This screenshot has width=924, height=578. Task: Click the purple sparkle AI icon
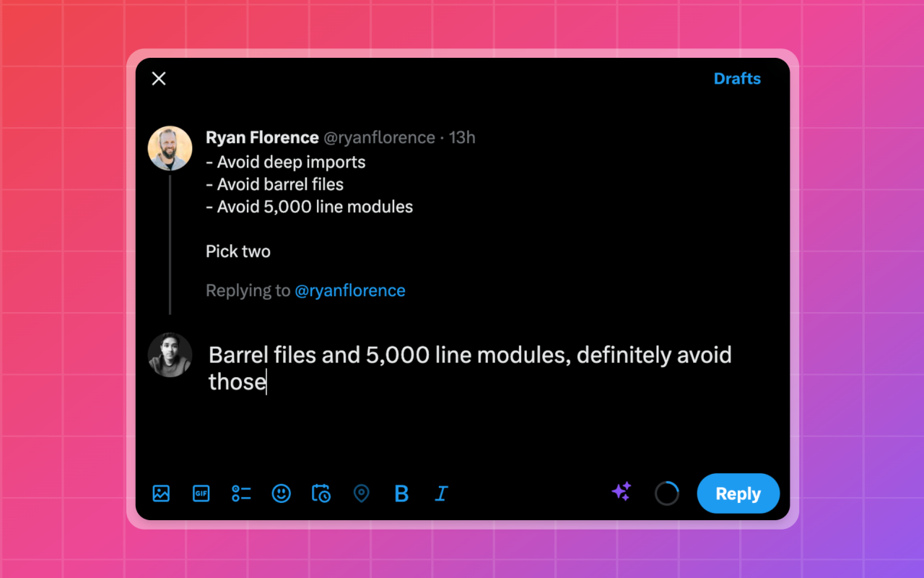point(622,492)
